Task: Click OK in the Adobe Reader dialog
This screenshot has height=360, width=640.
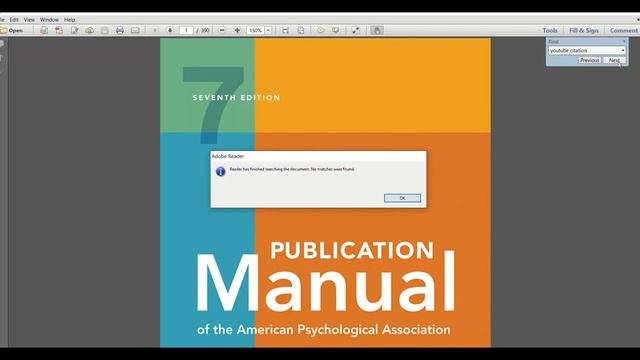Action: [402, 198]
